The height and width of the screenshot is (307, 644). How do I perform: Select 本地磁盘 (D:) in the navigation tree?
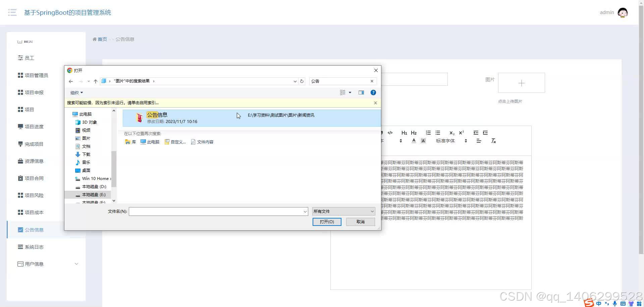coord(91,187)
